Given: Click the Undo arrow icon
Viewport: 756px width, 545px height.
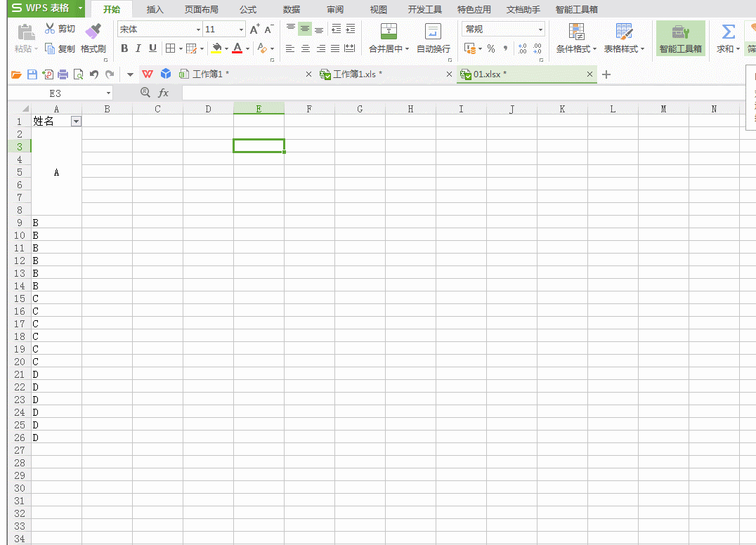Looking at the screenshot, I should (94, 74).
